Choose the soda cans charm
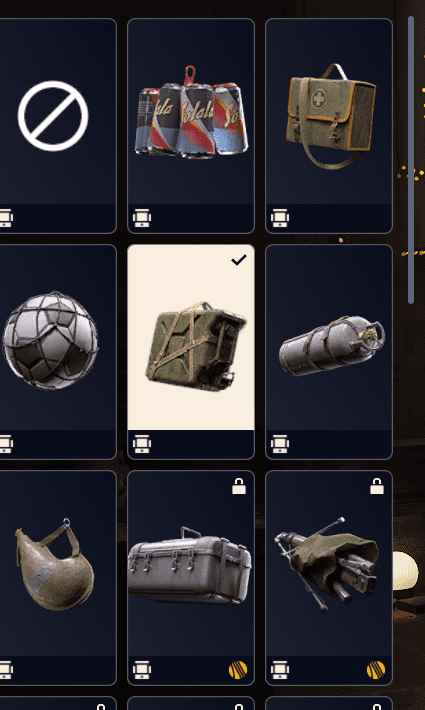This screenshot has width=425, height=710. (191, 126)
